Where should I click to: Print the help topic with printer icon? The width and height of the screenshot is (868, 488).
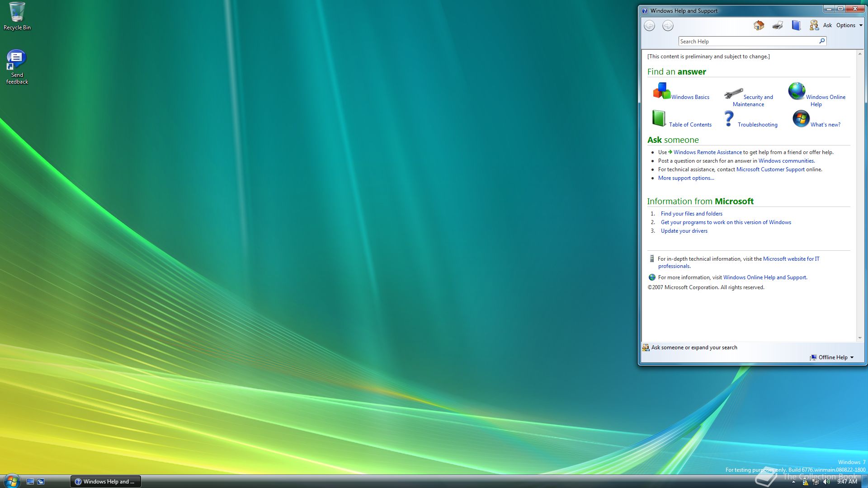pos(778,25)
